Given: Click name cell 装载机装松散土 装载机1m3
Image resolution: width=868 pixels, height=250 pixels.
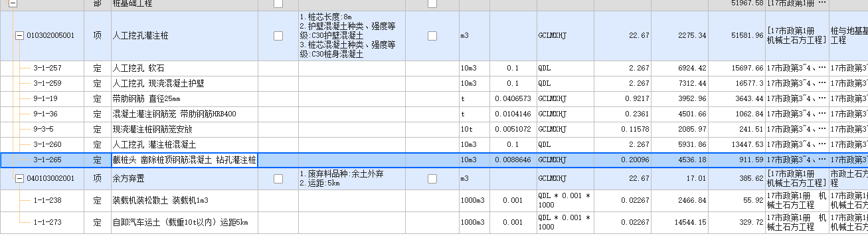Looking at the screenshot, I should click(185, 200).
